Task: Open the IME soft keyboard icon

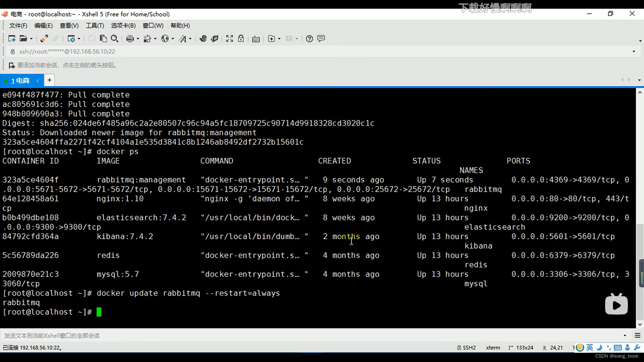Action: 618,348
